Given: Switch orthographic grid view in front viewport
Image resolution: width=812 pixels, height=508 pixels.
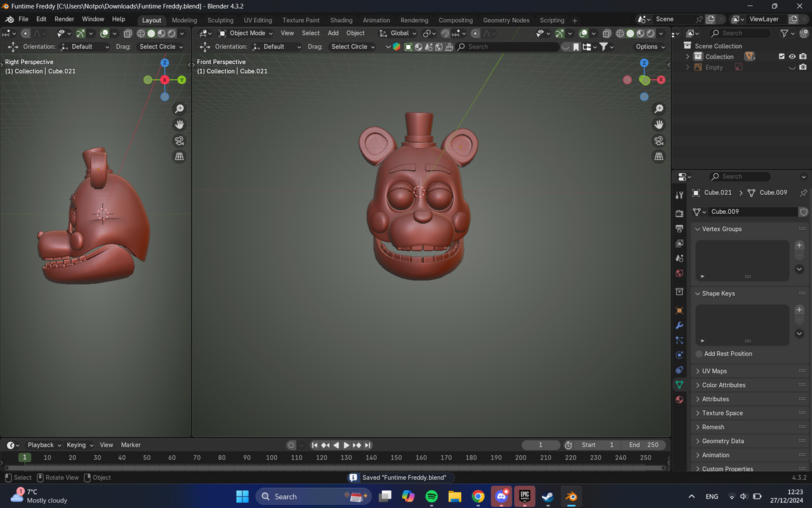Looking at the screenshot, I should tap(659, 156).
